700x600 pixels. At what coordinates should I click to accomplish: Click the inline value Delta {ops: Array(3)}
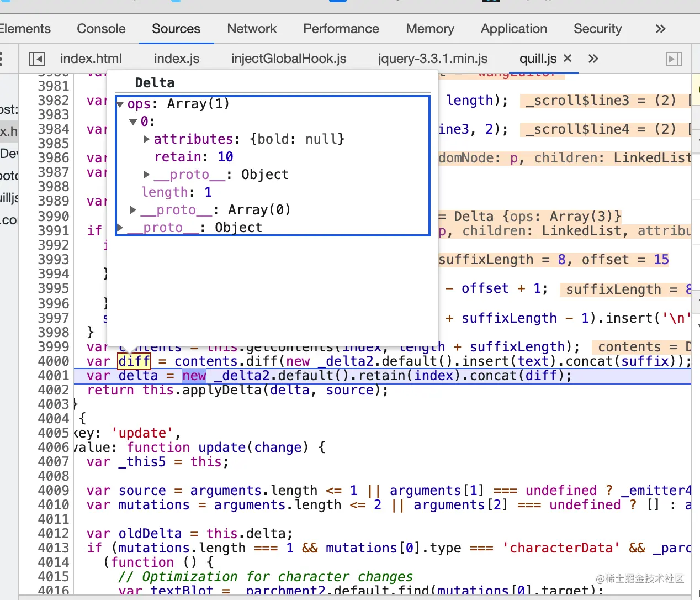pos(537,217)
